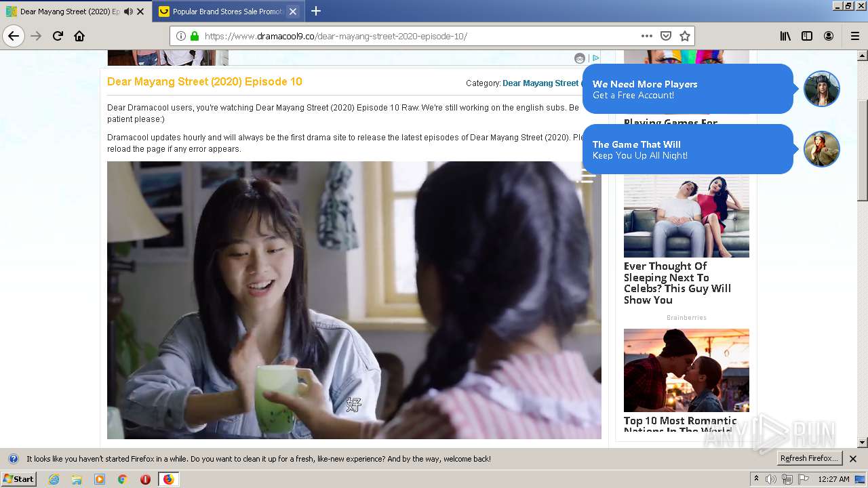Viewport: 868px width, 488px height.
Task: Open Dear Mayang Street category link
Action: click(540, 83)
